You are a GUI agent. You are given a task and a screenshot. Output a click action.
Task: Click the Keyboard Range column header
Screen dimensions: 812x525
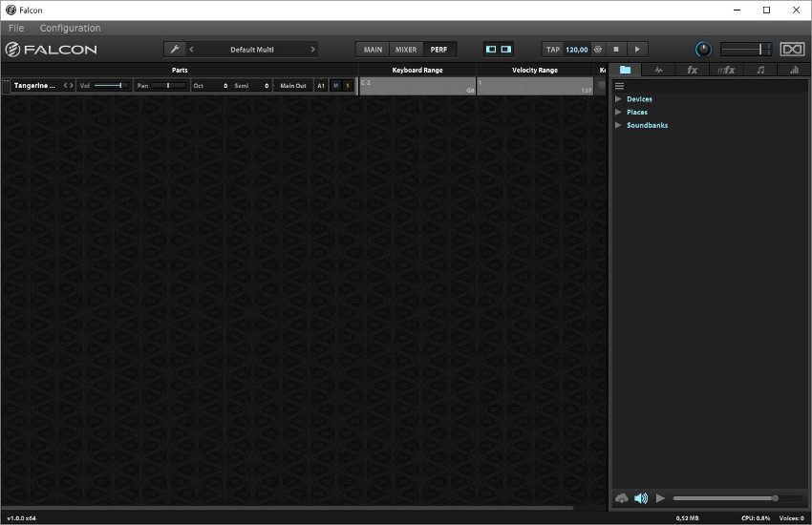pyautogui.click(x=417, y=70)
